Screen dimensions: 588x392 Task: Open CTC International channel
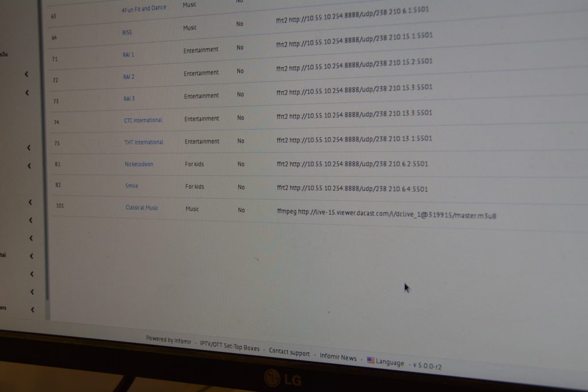(143, 121)
